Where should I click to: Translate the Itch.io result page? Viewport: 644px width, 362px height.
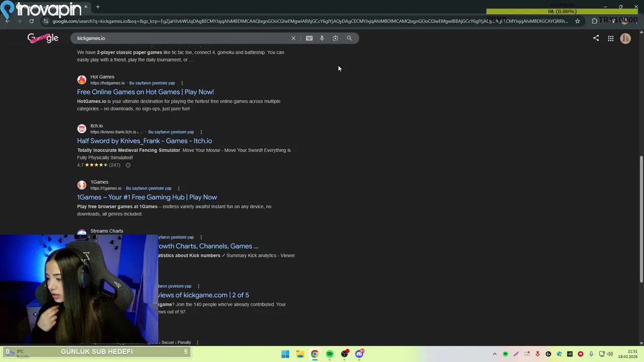point(171,132)
